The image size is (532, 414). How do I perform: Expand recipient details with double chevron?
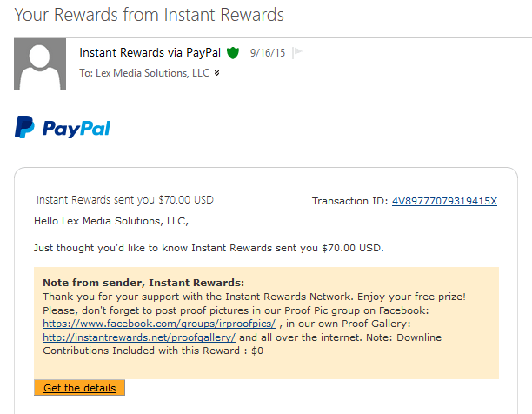coord(216,72)
